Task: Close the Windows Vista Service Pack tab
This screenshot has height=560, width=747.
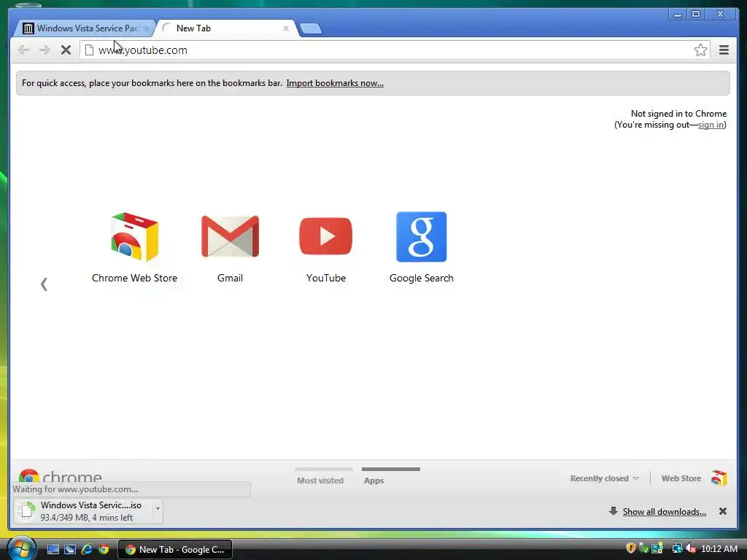Action: [146, 28]
